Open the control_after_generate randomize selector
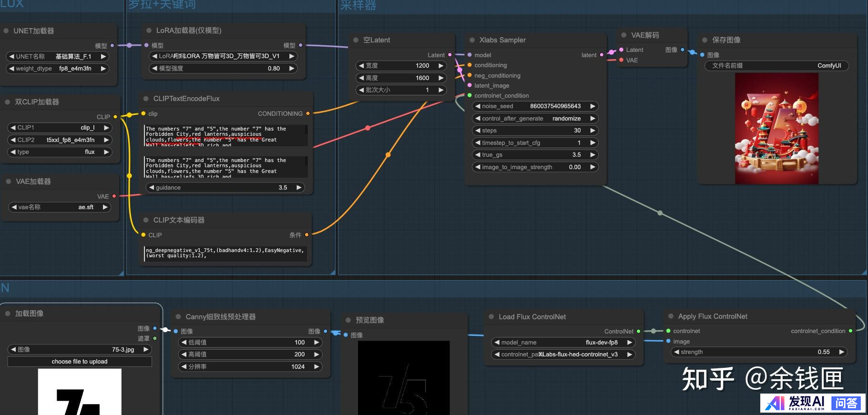Image resolution: width=868 pixels, height=415 pixels. point(535,119)
